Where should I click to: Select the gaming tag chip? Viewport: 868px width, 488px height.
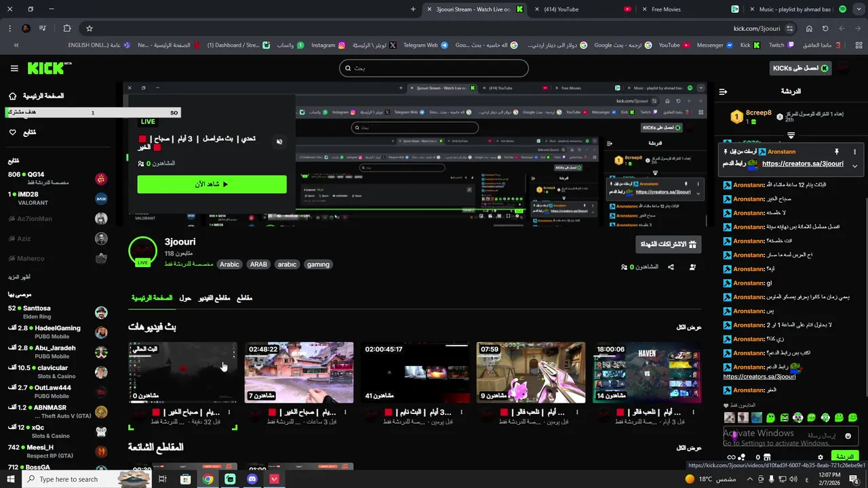point(318,264)
